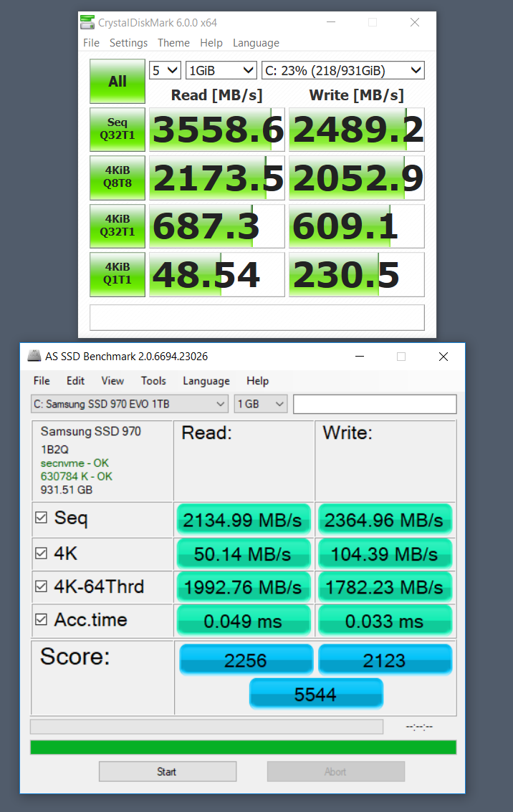
Task: Close the AS SSD Benchmark window
Action: point(444,357)
